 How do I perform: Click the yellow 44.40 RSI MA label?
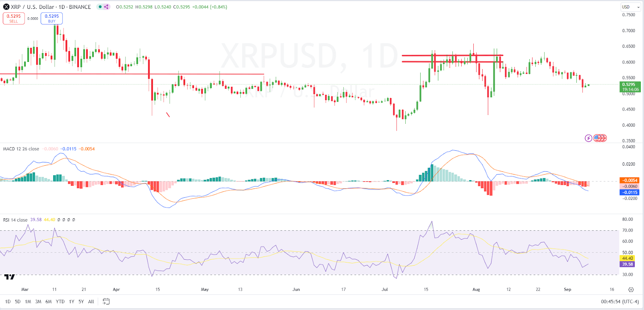point(627,258)
